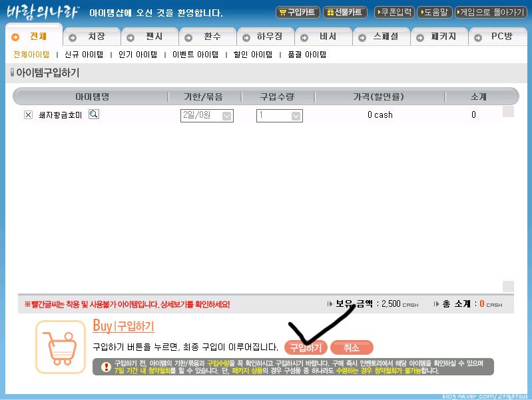Open 도움말 help
532x400 pixels.
coord(435,13)
